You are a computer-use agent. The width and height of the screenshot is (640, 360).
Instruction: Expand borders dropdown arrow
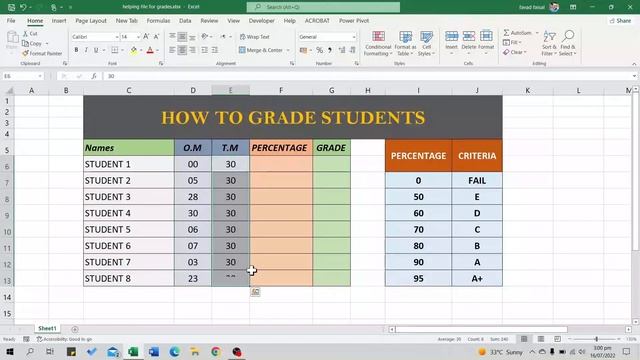pyautogui.click(x=122, y=50)
